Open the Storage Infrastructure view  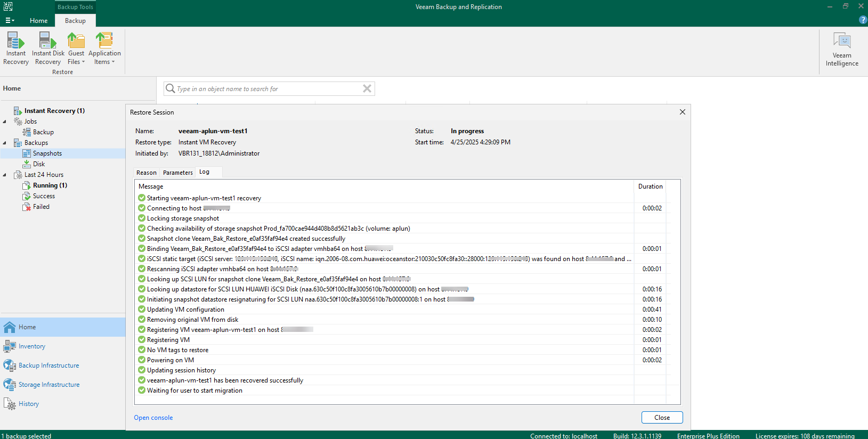(63, 385)
